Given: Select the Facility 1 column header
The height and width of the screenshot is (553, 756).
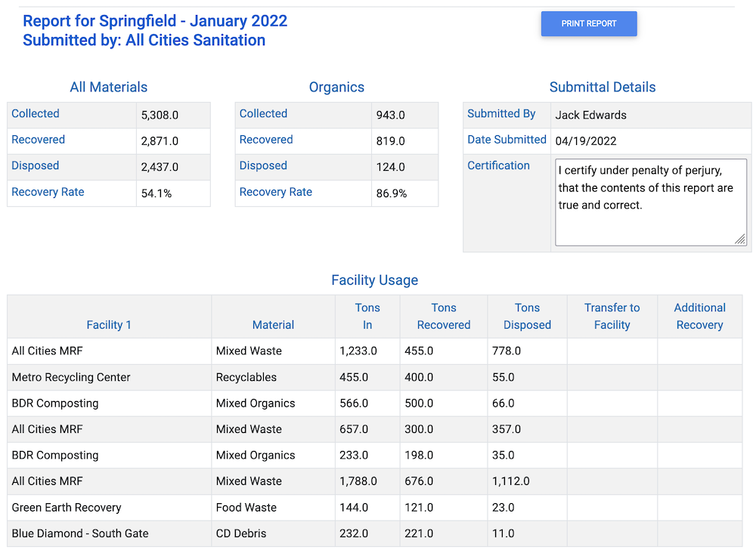Looking at the screenshot, I should coord(109,325).
